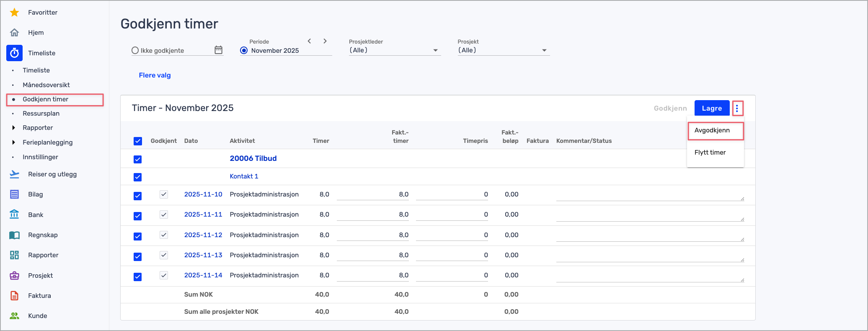Open the Prosjekt filter dropdown
The height and width of the screenshot is (331, 868).
coord(503,50)
